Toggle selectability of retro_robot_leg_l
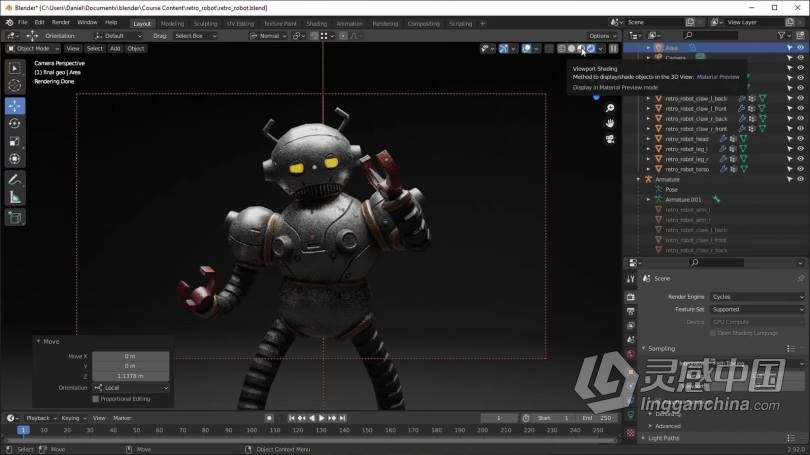This screenshot has width=810, height=455. coord(789,149)
